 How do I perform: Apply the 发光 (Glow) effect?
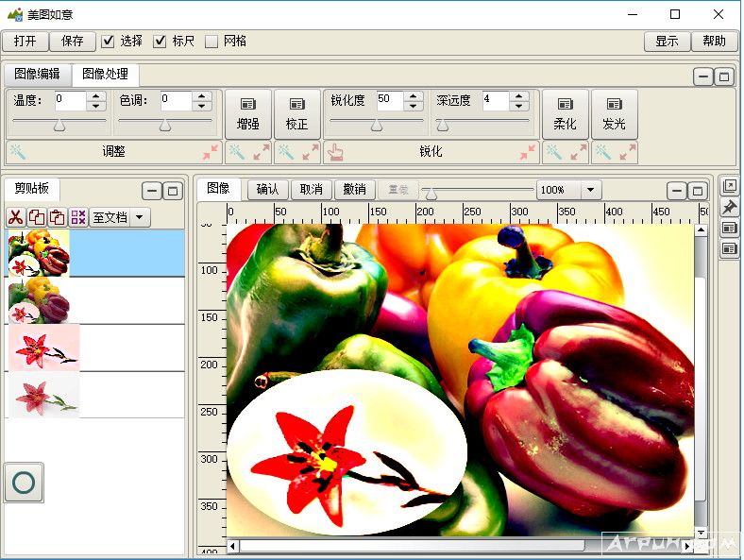(x=614, y=114)
